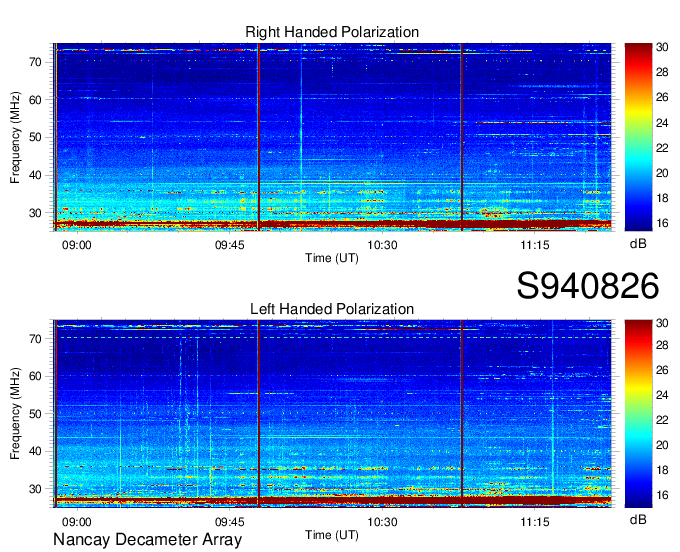Click the 16 dB label on Left Handed colorbar
Image resolution: width=680 pixels, height=552 pixels.
662,495
